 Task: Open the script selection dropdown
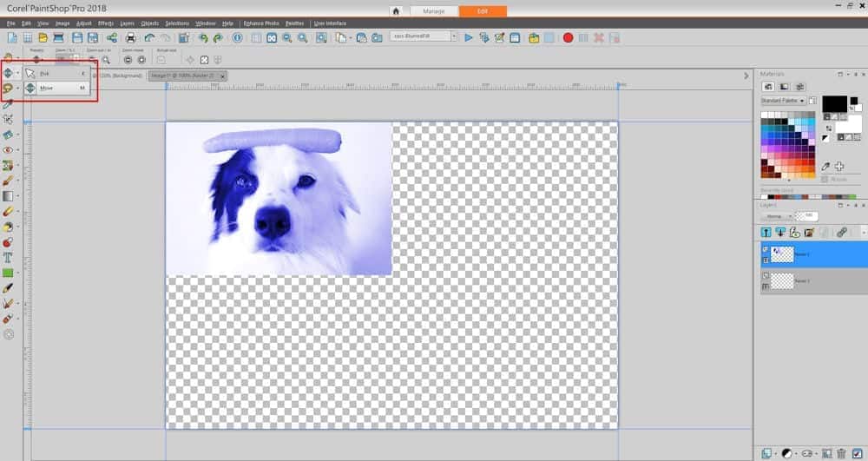[x=423, y=36]
